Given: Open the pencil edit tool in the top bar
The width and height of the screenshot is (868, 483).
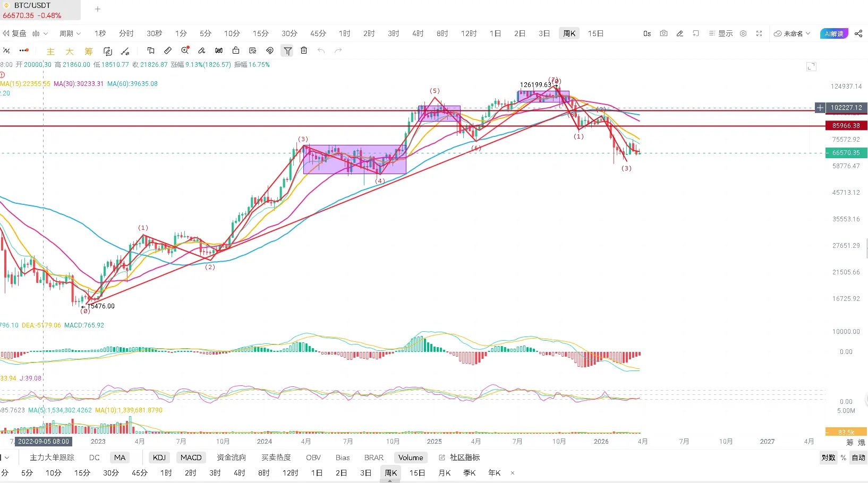Looking at the screenshot, I should coord(679,33).
